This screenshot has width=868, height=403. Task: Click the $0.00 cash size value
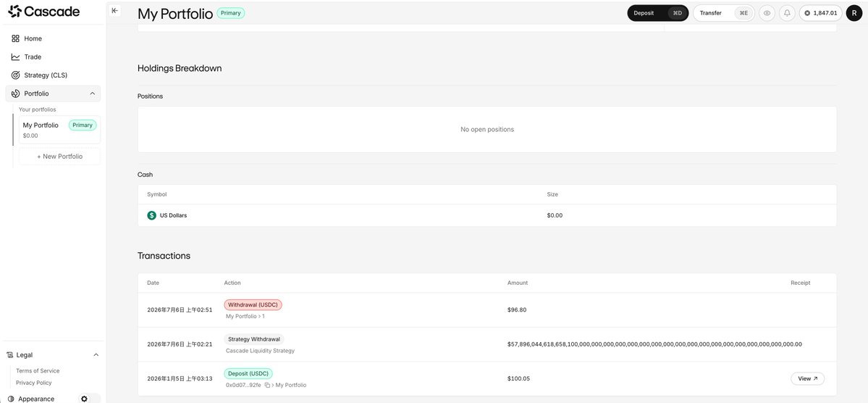pos(555,215)
